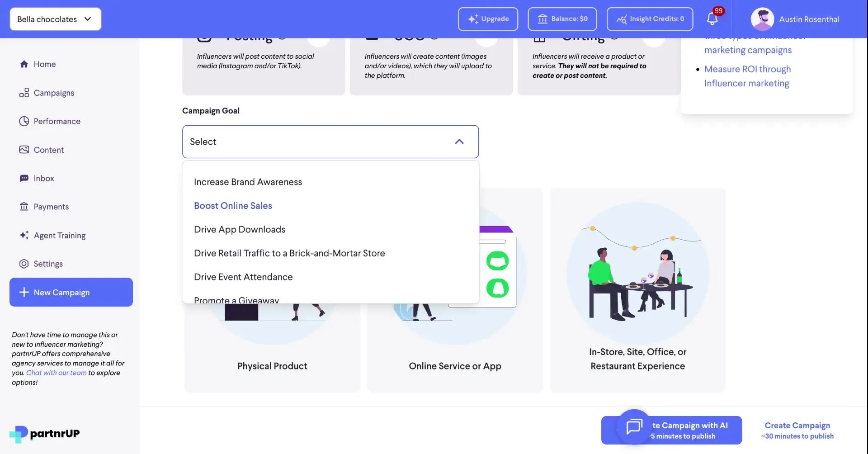The image size is (868, 454).
Task: Start a New Campaign from the sidebar
Action: pyautogui.click(x=71, y=292)
